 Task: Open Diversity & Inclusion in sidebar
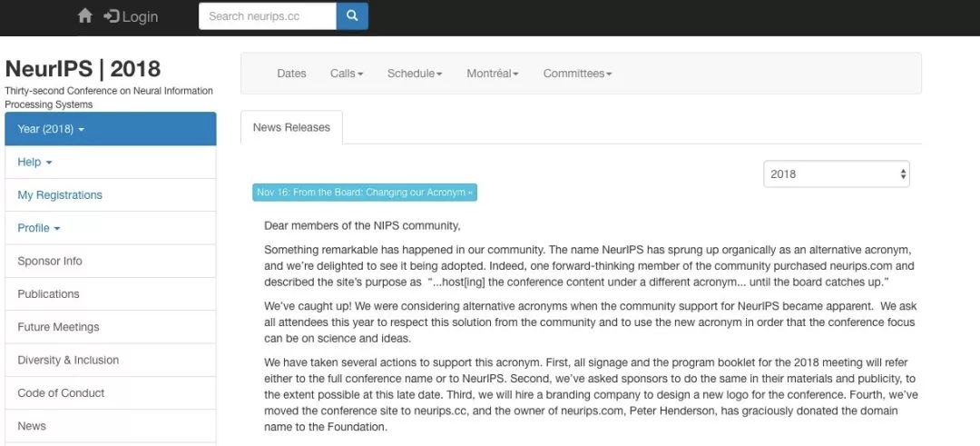[111, 361]
